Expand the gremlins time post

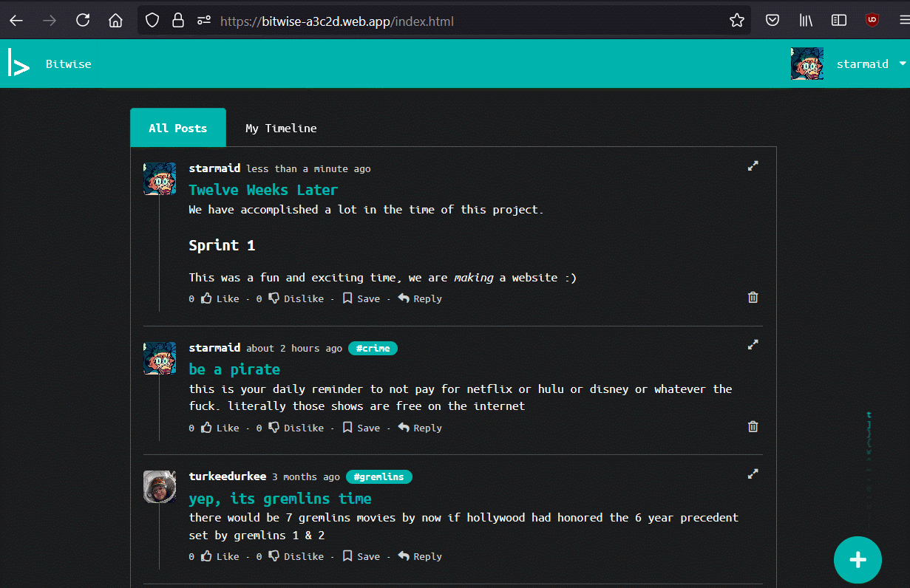point(753,474)
